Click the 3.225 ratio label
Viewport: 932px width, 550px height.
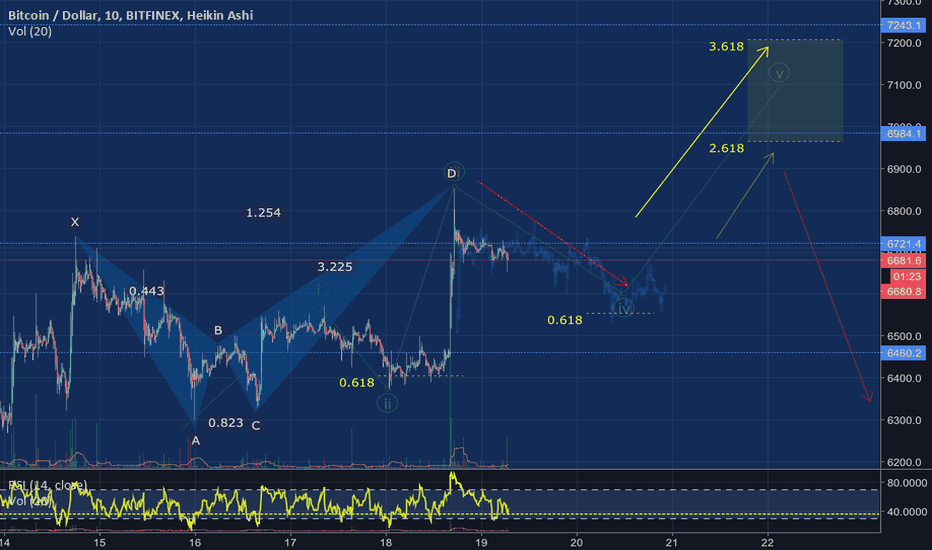click(335, 267)
